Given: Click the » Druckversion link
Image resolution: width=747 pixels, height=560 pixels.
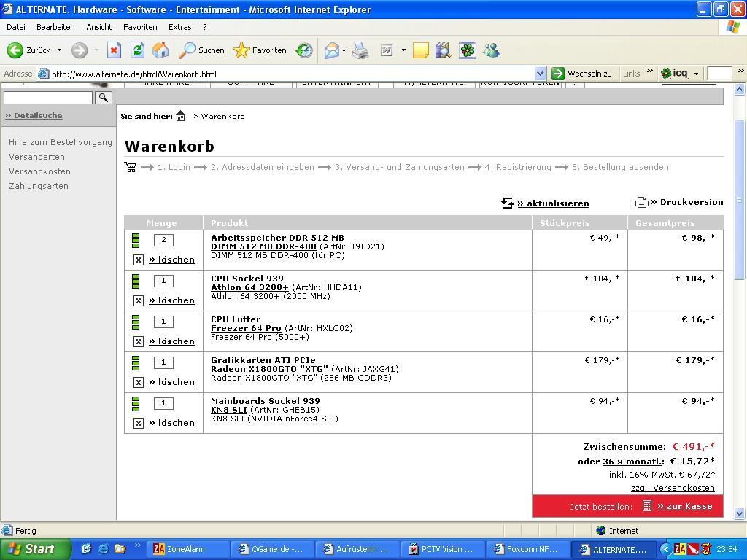Looking at the screenshot, I should 687,202.
